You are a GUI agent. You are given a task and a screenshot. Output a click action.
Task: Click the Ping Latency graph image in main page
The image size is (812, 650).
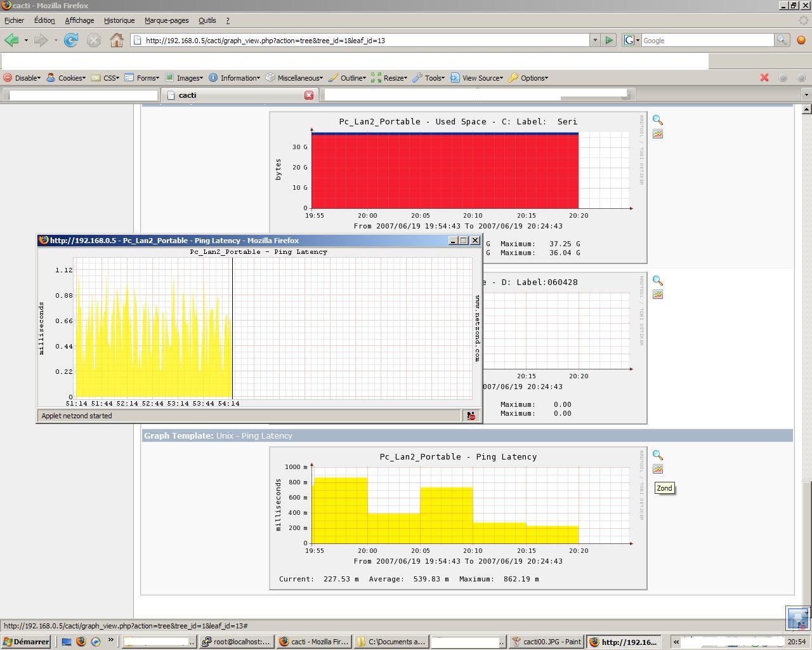[x=458, y=518]
